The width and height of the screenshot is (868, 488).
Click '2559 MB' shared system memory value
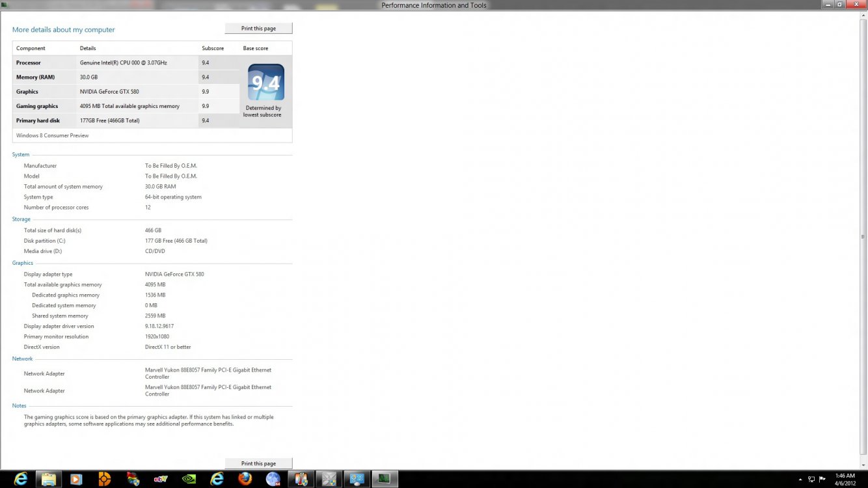[155, 316]
